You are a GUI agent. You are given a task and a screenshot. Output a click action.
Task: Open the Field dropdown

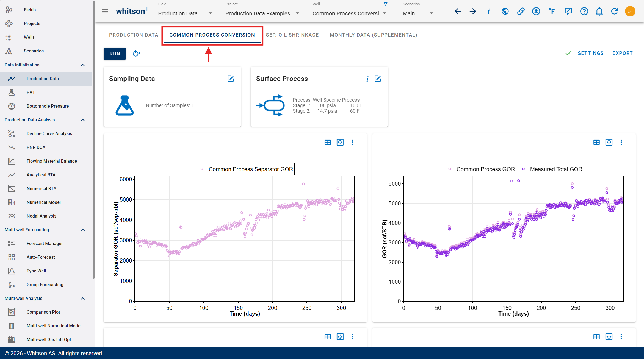[x=185, y=13]
